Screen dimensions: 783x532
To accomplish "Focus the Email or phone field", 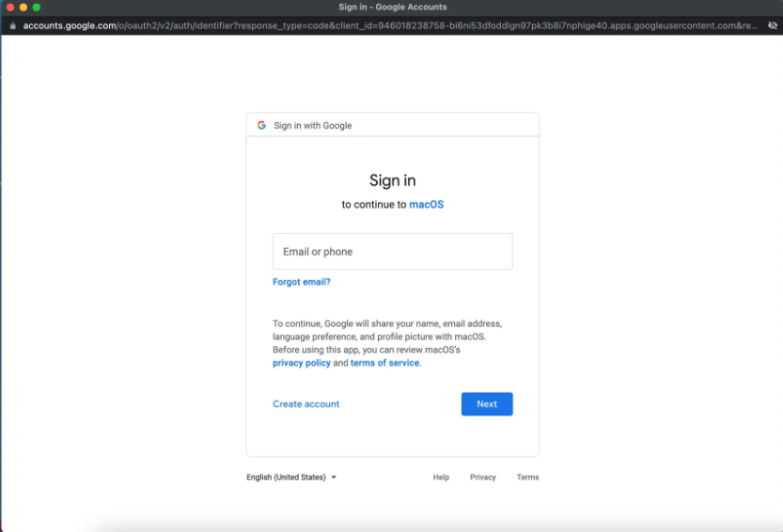I will [x=393, y=251].
